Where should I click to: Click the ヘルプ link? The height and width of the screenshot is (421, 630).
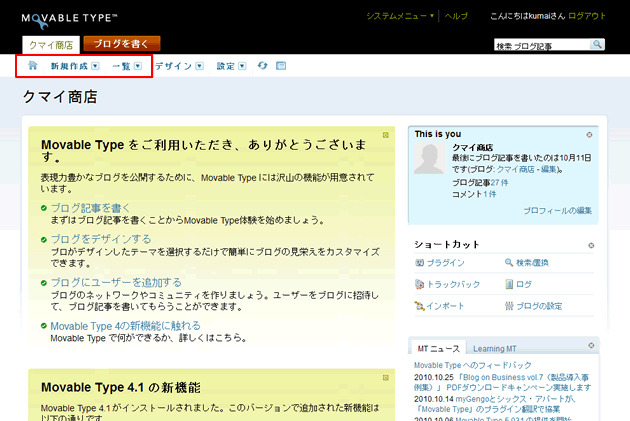(x=456, y=16)
